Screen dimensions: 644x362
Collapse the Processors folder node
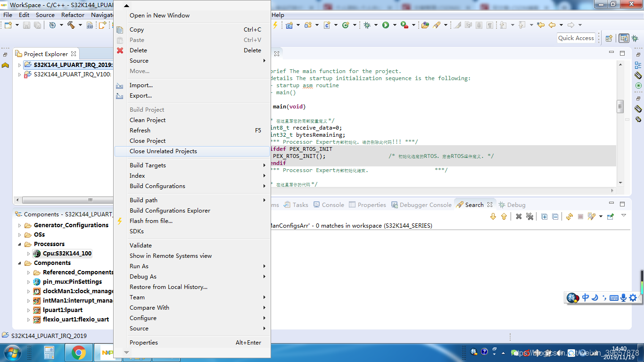point(19,244)
